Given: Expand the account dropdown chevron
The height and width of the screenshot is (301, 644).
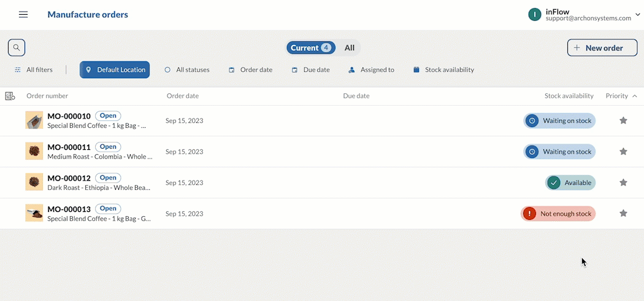Looking at the screenshot, I should [638, 15].
